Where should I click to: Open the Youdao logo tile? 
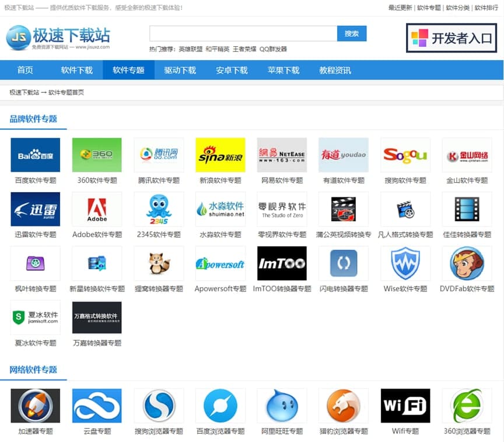click(x=344, y=155)
